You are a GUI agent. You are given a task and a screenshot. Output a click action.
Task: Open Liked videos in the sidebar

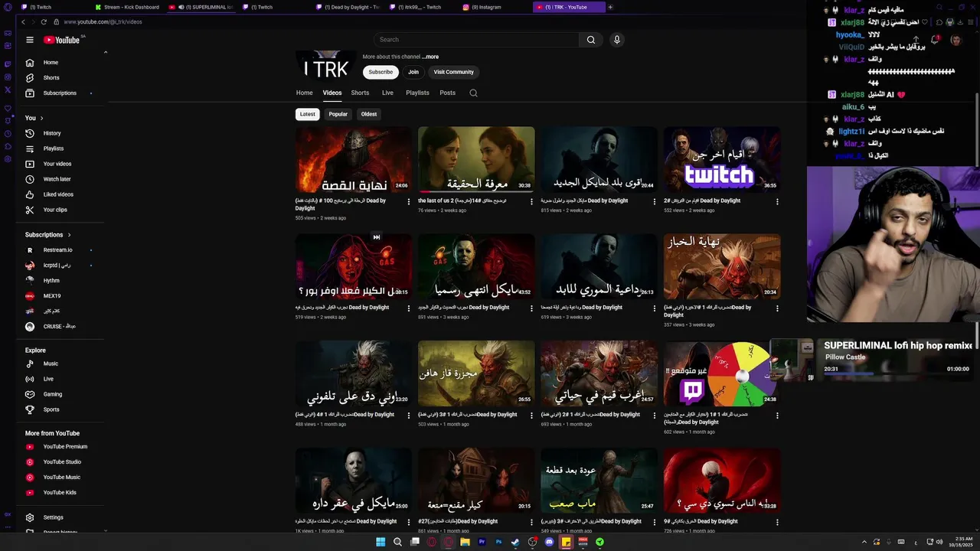(58, 194)
